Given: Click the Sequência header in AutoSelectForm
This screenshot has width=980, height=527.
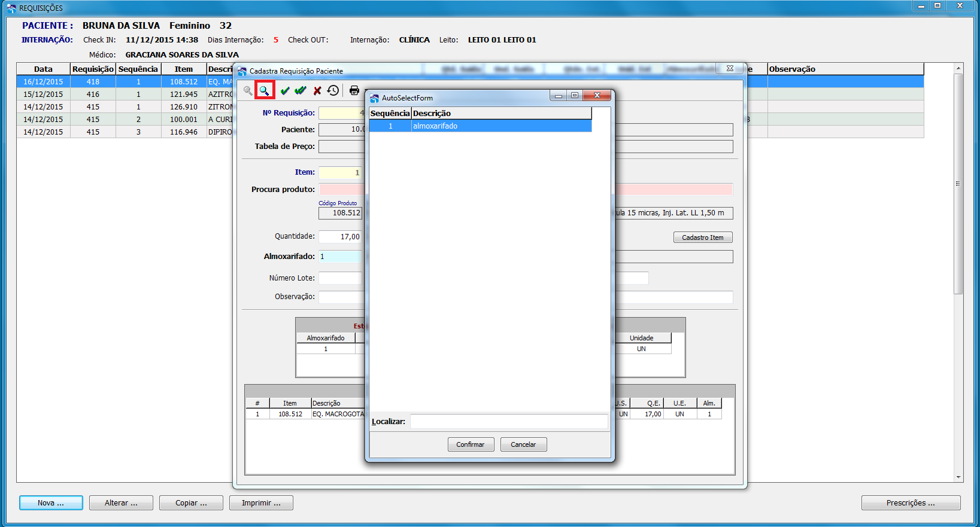Looking at the screenshot, I should (390, 114).
